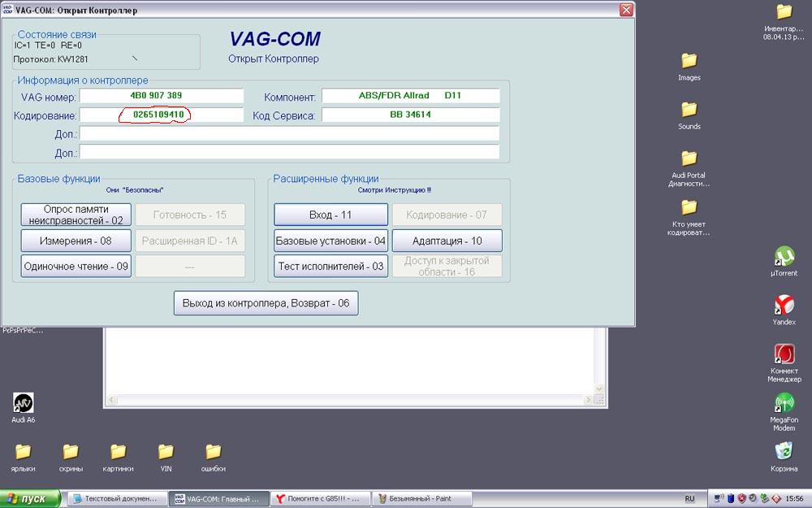Open Измерения - 08 measuring blocks
The height and width of the screenshot is (508, 812).
pyautogui.click(x=76, y=241)
